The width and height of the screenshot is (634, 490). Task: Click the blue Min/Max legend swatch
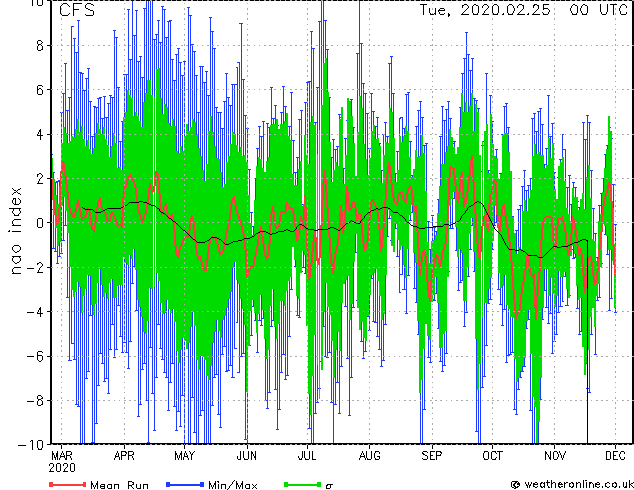point(185,484)
